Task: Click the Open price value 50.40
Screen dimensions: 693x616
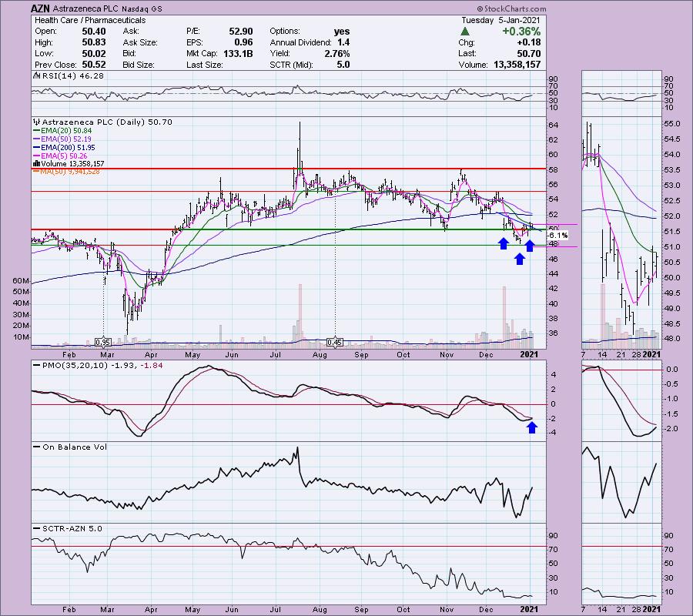Action: (94, 32)
